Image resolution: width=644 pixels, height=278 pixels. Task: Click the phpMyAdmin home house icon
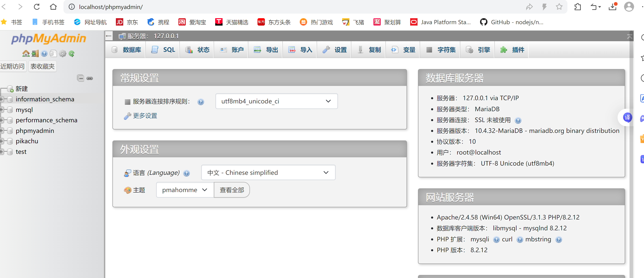coord(26,53)
